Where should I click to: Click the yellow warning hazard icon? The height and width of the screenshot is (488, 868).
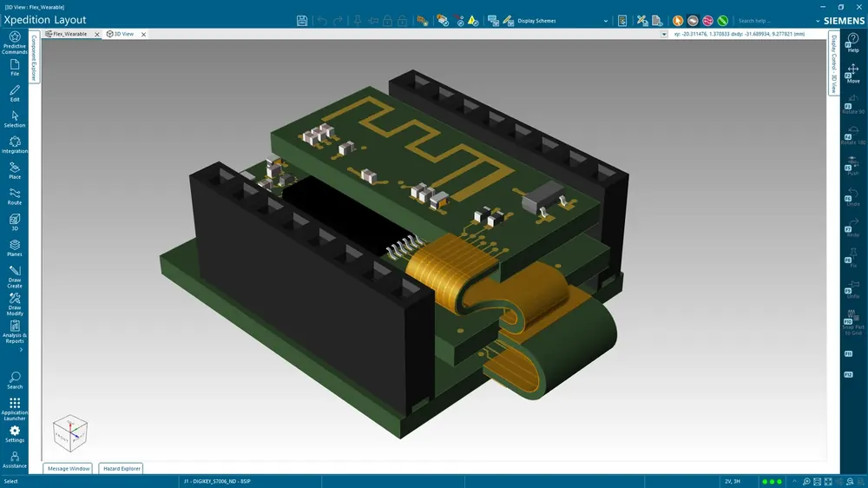tap(473, 21)
